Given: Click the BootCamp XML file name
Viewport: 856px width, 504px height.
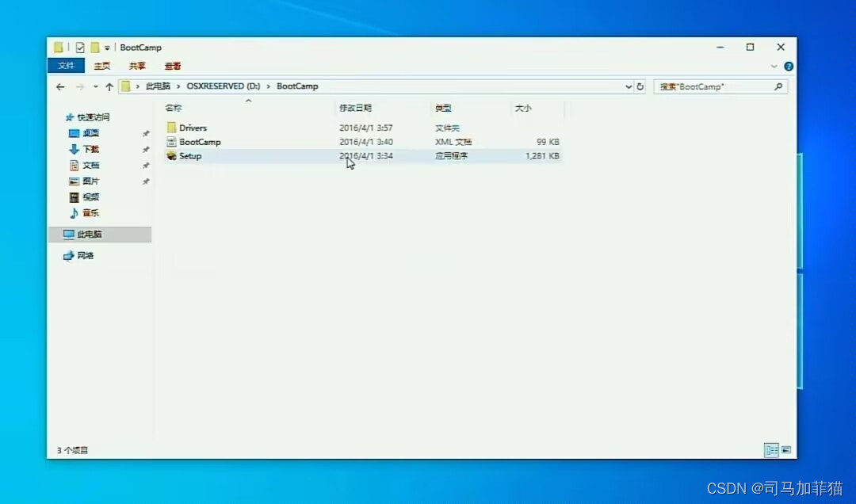Looking at the screenshot, I should (x=200, y=142).
